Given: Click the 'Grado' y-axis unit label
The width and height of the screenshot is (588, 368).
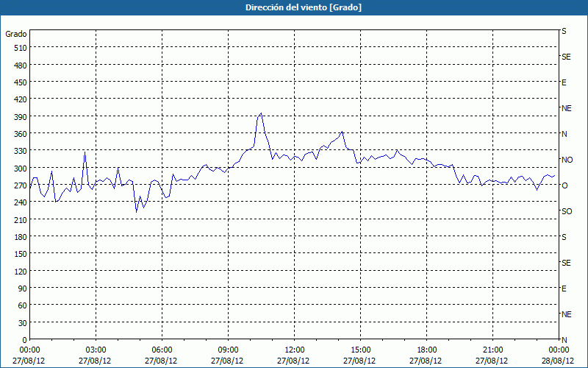Looking at the screenshot, I should (x=16, y=34).
